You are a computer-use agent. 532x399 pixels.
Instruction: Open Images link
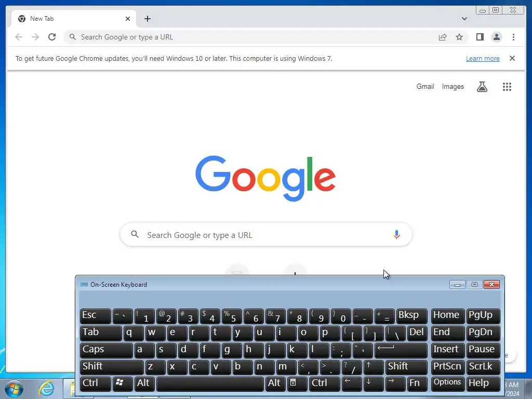(x=453, y=87)
